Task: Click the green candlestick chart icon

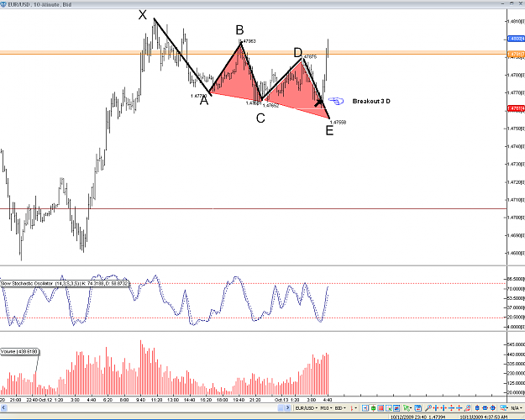Action: pos(373,408)
